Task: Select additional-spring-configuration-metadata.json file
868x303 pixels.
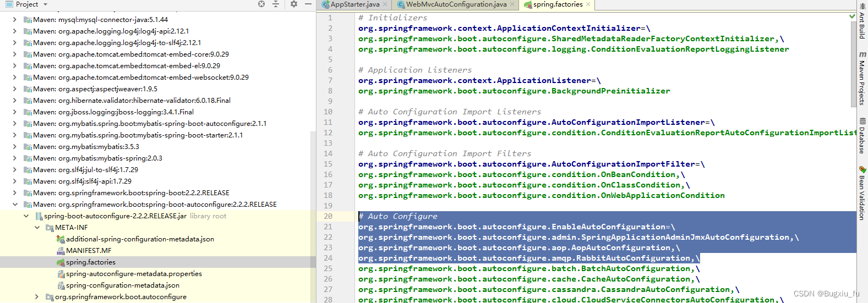Action: pos(140,239)
